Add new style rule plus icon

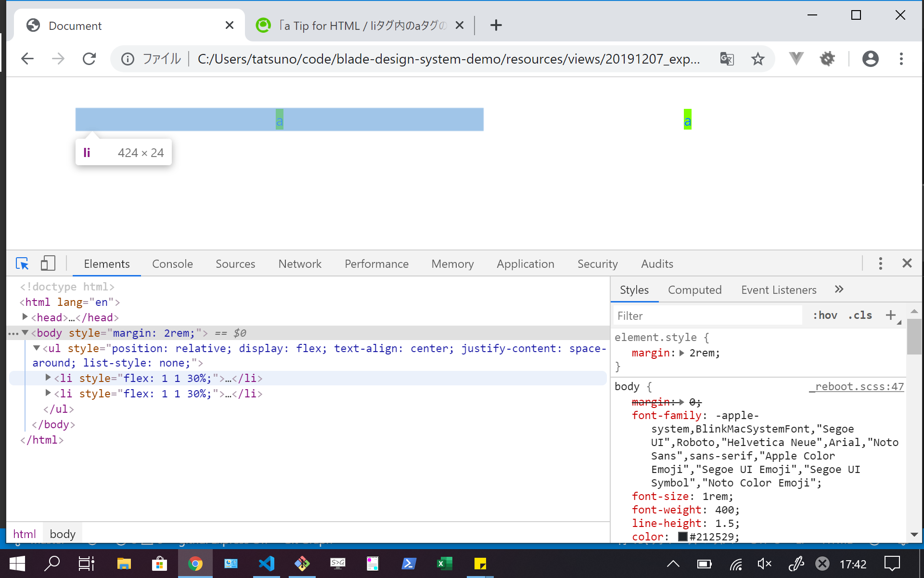click(891, 315)
